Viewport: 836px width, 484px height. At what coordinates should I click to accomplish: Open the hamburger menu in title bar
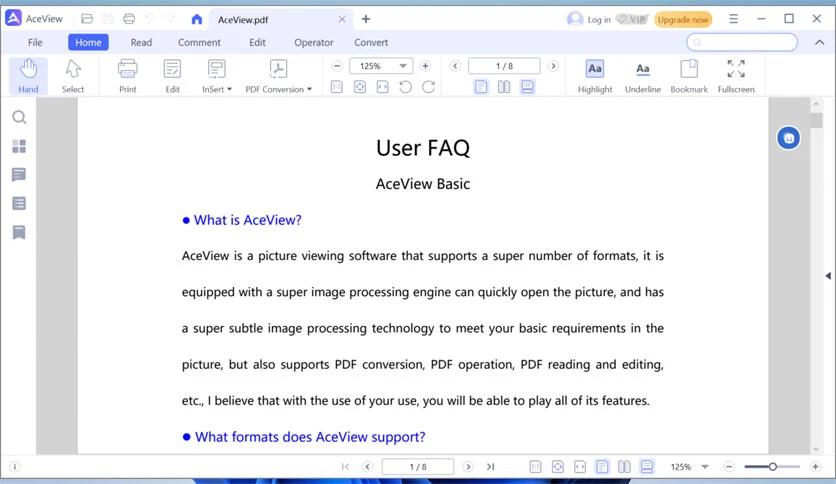point(734,19)
